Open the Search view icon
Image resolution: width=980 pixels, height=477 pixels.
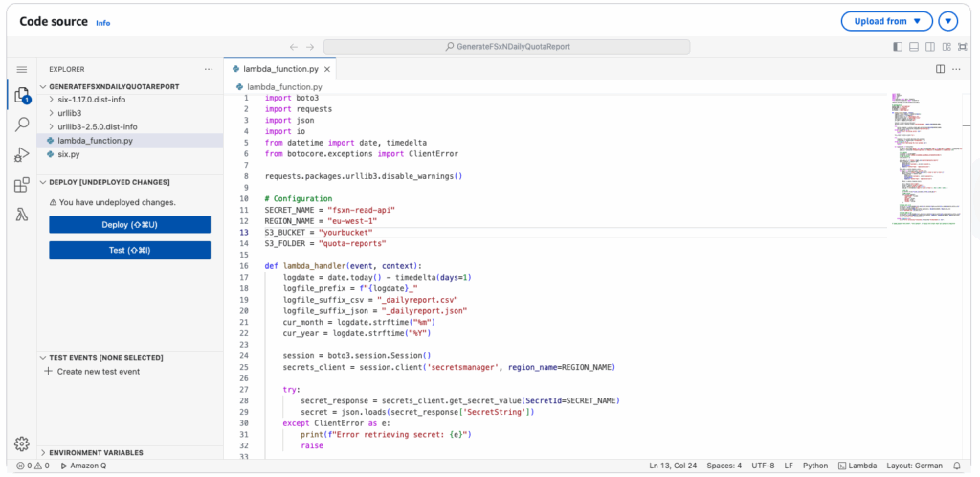(x=22, y=125)
